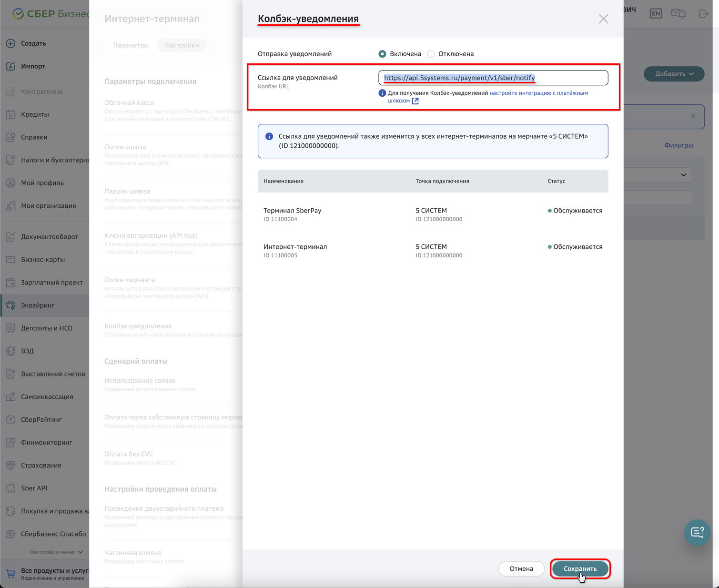
Task: Click the Справки sidebar icon
Action: click(10, 137)
